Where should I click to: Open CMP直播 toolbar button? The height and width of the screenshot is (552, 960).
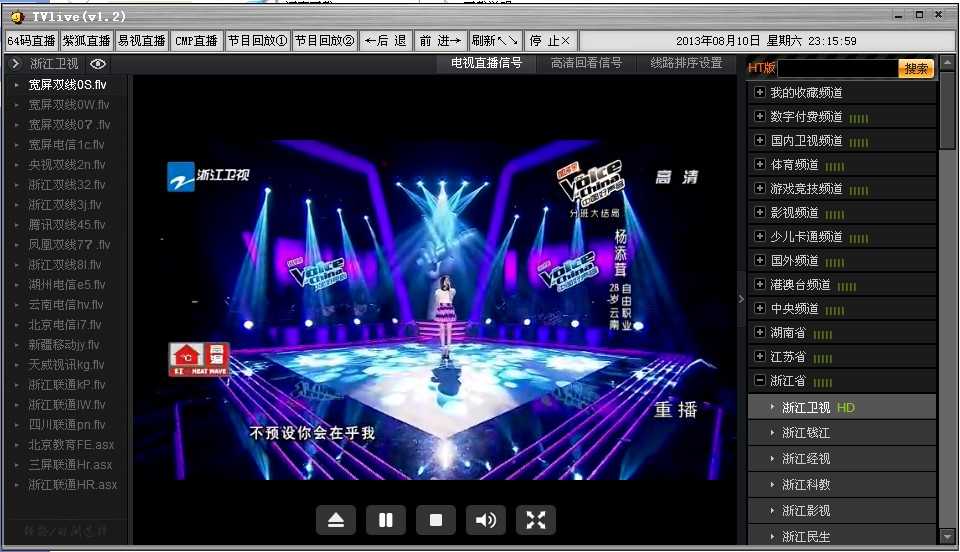point(197,41)
